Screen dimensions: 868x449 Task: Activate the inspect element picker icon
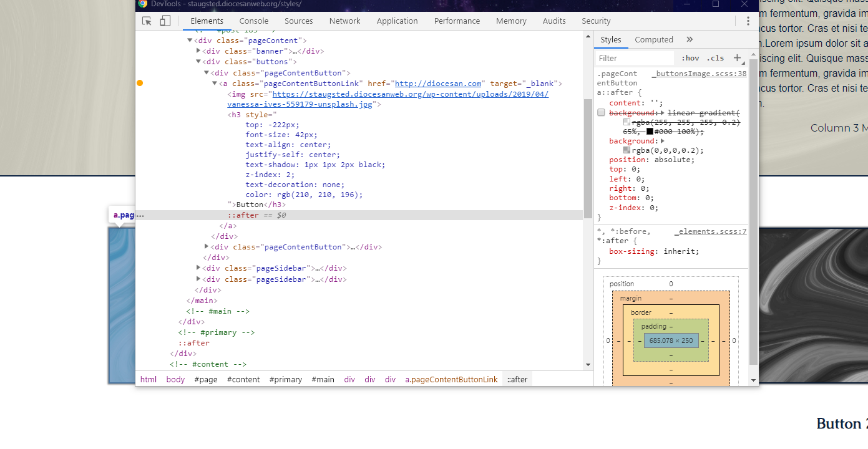pos(147,21)
